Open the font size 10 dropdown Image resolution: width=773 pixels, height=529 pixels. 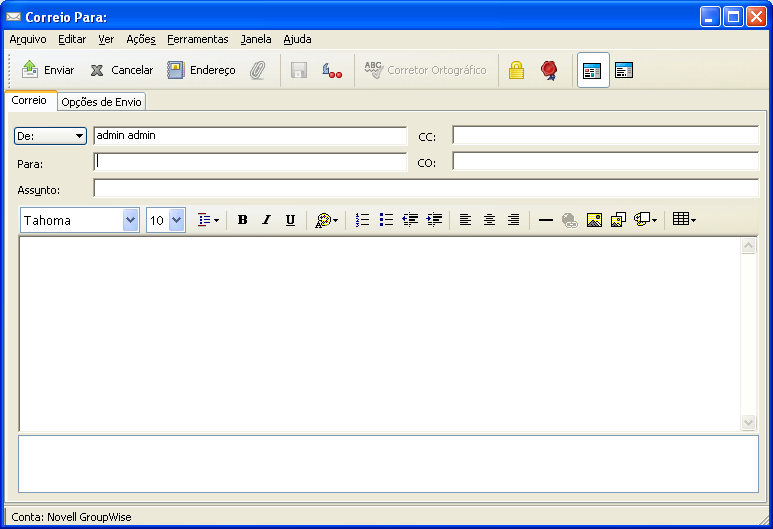(176, 220)
